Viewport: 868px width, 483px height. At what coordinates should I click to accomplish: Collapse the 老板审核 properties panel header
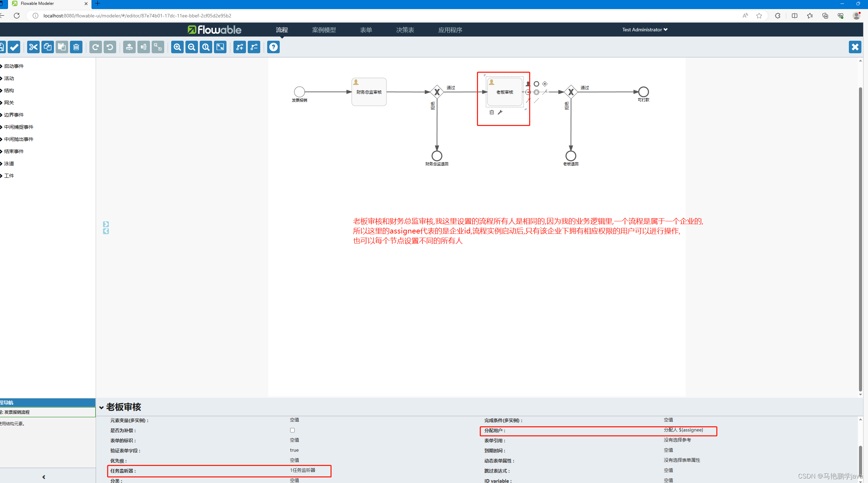[102, 407]
